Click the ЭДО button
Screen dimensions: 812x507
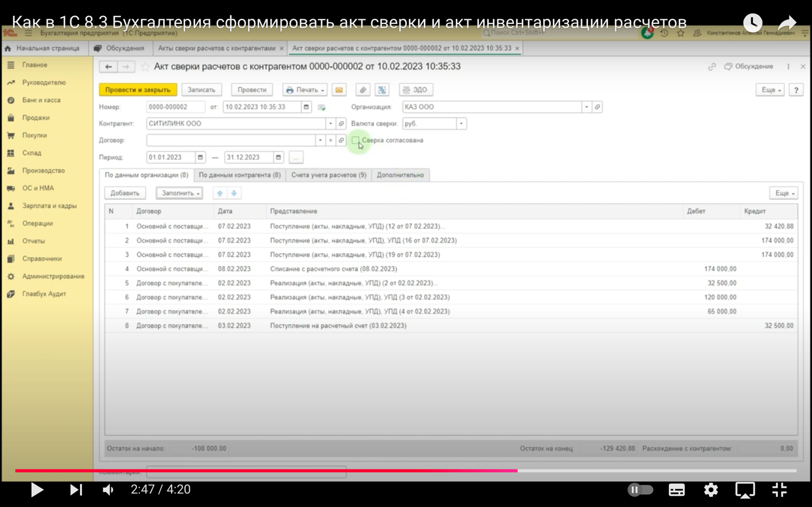415,90
